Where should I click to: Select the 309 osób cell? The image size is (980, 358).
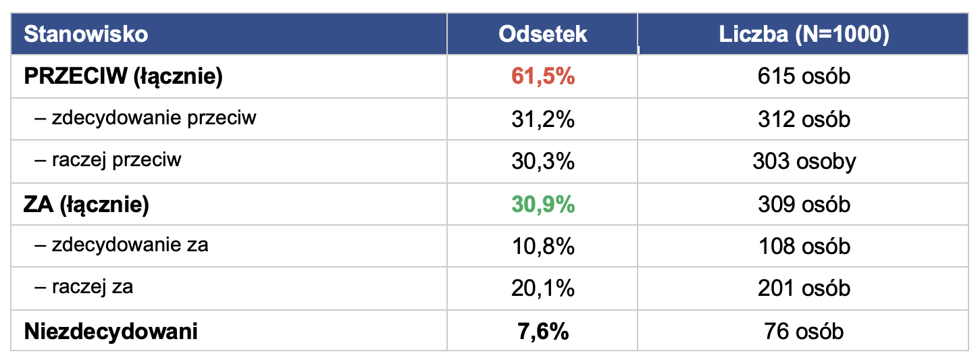click(804, 204)
